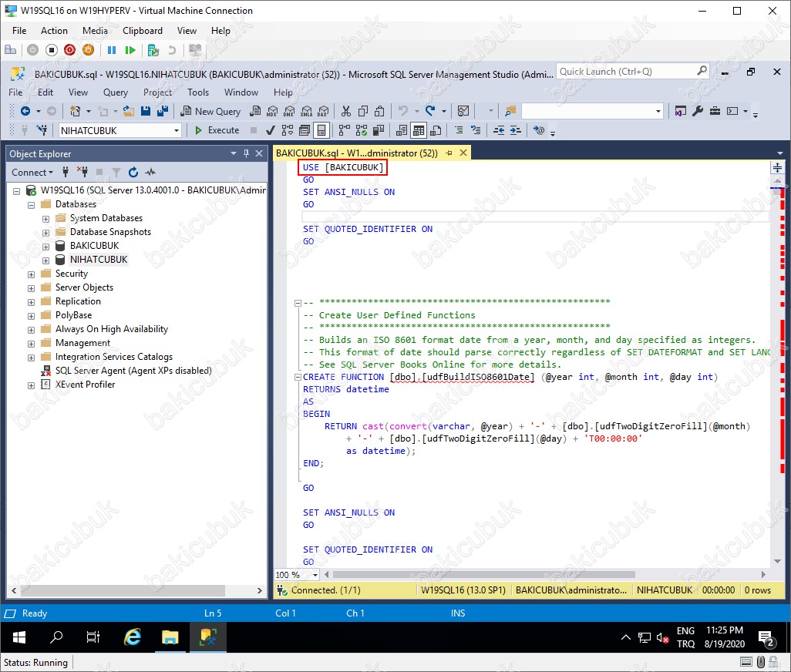791x672 pixels.
Task: Refresh the Object Explorer tree
Action: [133, 173]
